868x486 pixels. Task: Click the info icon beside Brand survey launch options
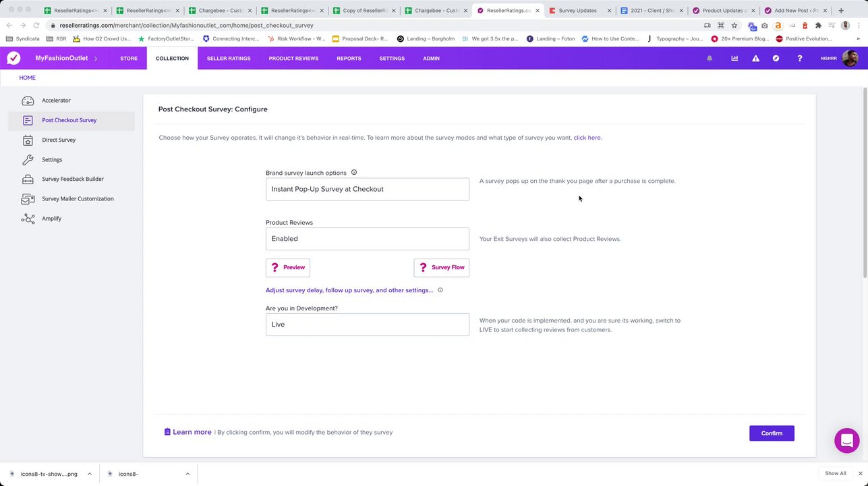[354, 173]
